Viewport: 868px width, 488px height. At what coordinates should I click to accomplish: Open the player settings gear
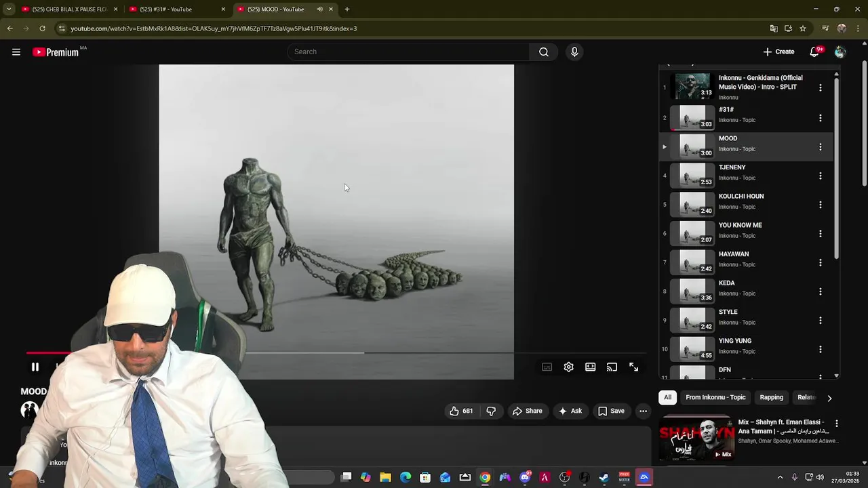[x=568, y=367]
